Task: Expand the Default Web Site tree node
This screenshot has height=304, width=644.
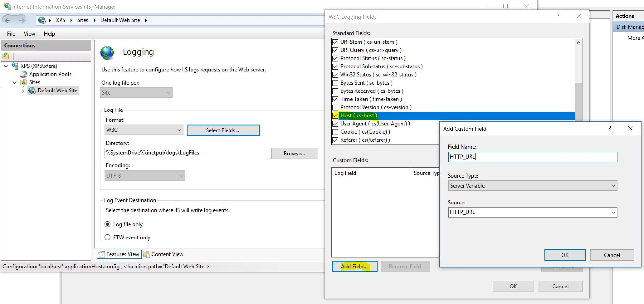Action: point(23,91)
